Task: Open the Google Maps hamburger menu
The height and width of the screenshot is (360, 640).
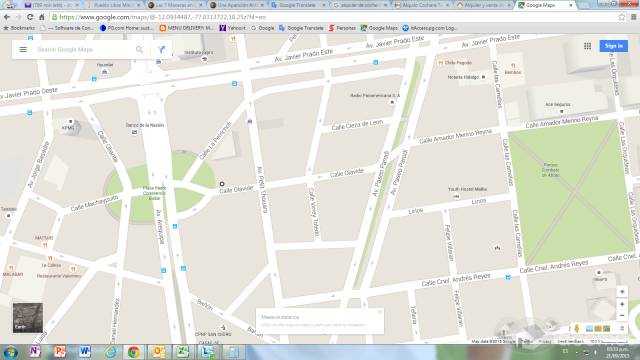Action: 23,49
